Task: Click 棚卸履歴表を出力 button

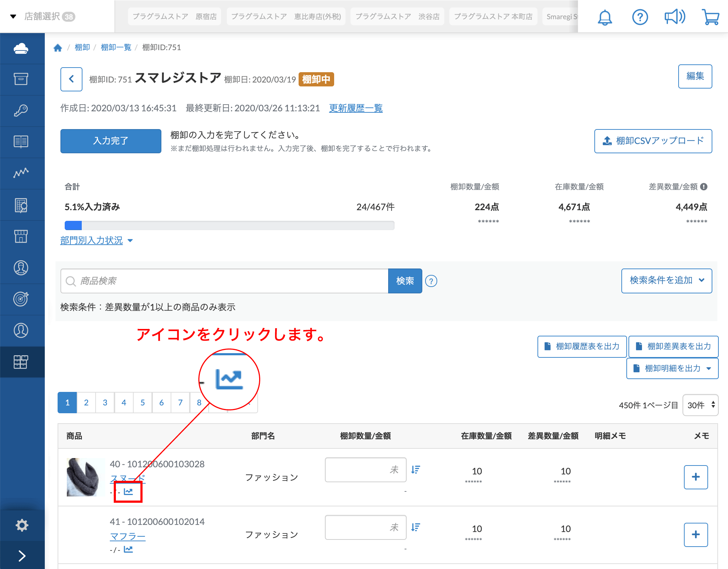Action: (582, 346)
